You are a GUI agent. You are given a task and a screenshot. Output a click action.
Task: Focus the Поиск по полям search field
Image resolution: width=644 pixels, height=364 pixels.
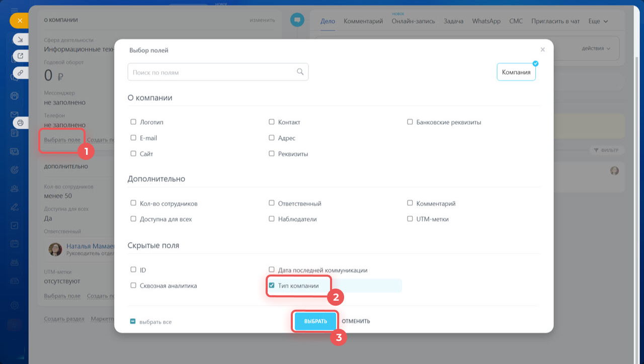(x=211, y=72)
